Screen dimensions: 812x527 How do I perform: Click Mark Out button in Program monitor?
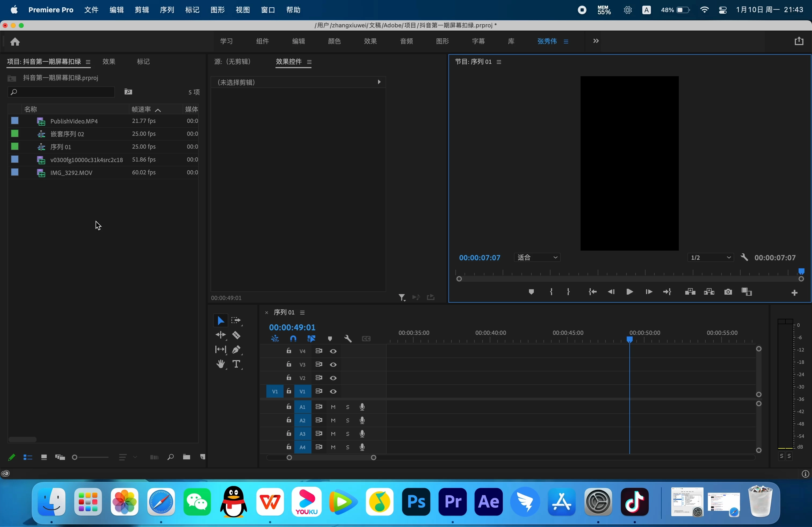(568, 292)
